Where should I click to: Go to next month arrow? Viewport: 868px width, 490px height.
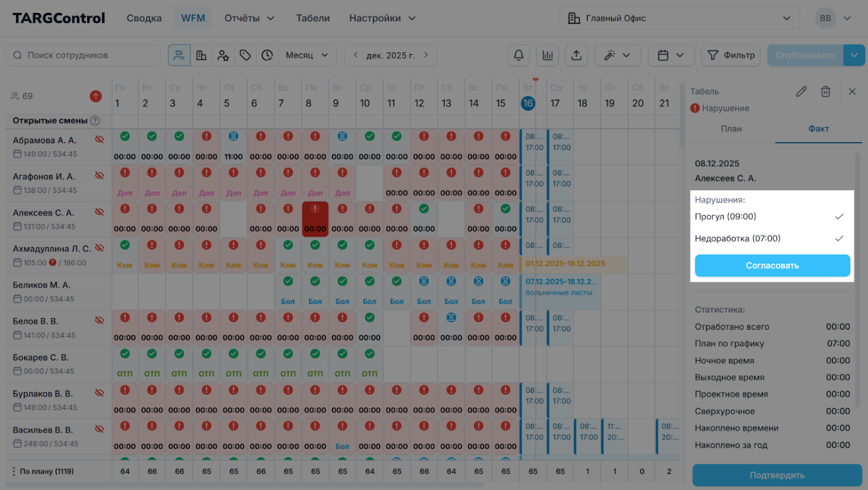coord(426,55)
